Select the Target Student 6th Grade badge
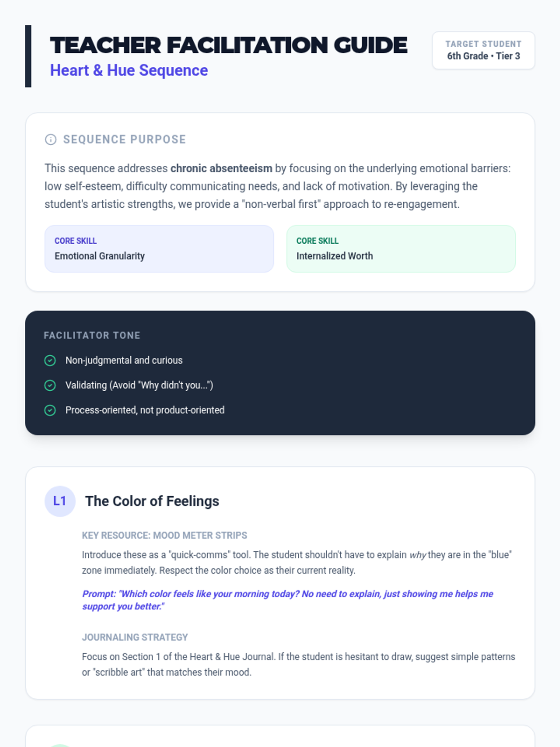Image resolution: width=560 pixels, height=747 pixels. (x=483, y=50)
